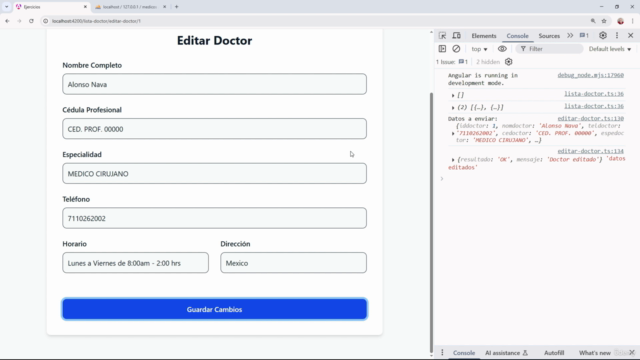Open editar-doctor.ts:134 source link
This screenshot has height=360, width=640.
tap(591, 151)
